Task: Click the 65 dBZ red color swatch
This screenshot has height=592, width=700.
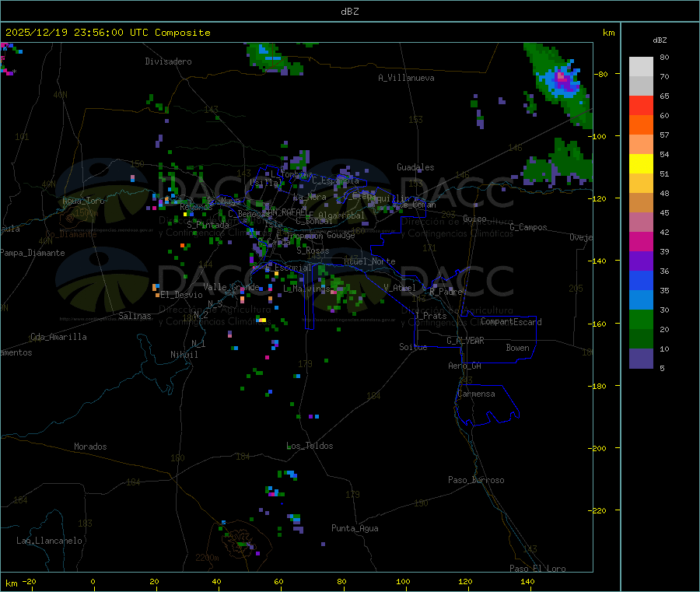Action: tap(641, 105)
